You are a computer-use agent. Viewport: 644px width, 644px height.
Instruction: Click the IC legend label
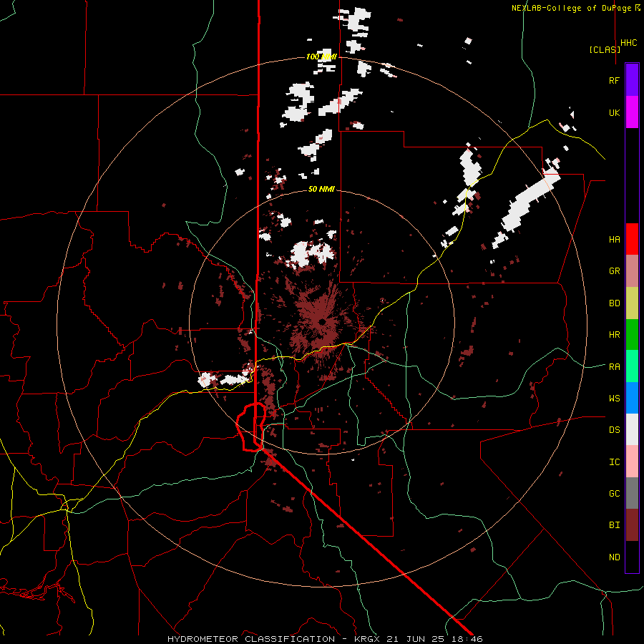[x=614, y=462]
